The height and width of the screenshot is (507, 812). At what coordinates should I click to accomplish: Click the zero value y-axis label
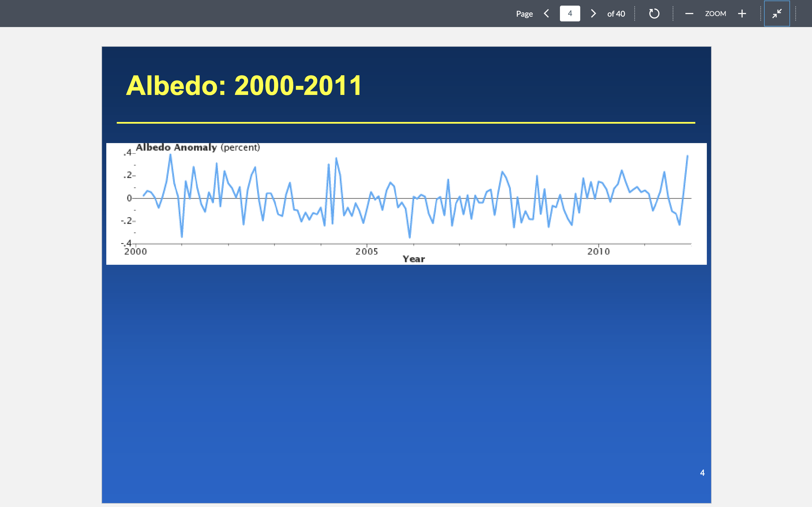[x=129, y=198]
